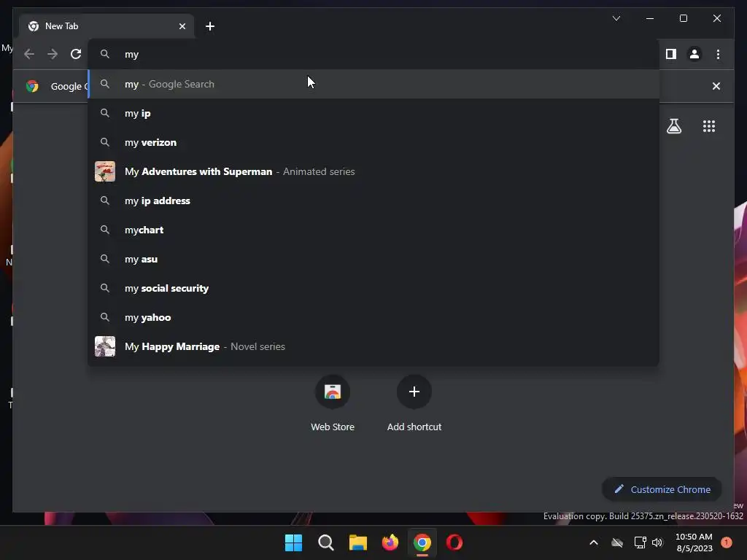Screen dimensions: 747x560
Task: Click the magnifier icon in the address bar
Action: tap(105, 54)
